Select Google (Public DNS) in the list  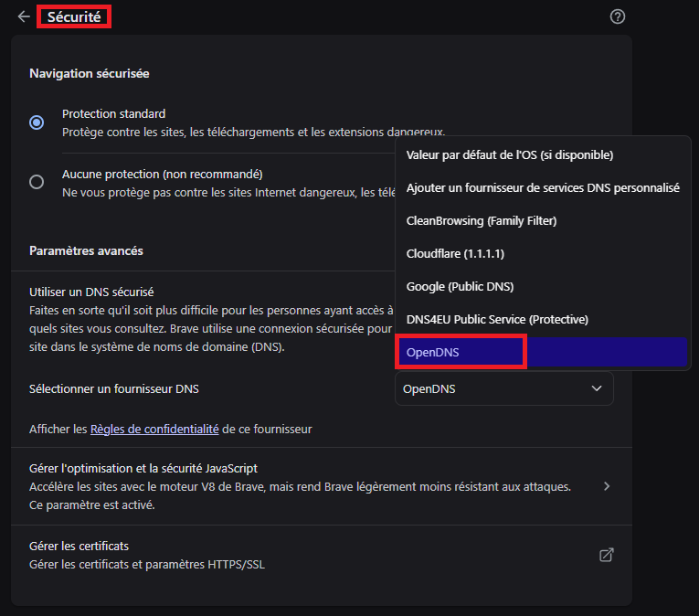coord(460,287)
